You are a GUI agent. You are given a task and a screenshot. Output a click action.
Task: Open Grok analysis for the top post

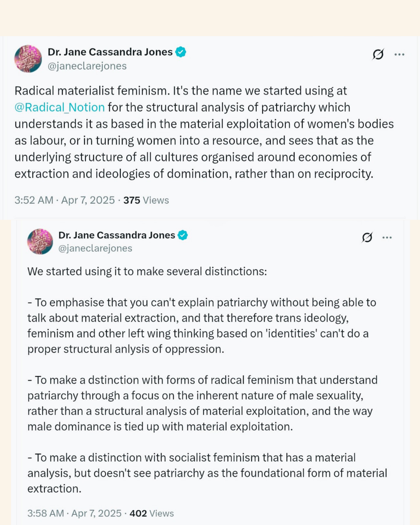pyautogui.click(x=378, y=54)
